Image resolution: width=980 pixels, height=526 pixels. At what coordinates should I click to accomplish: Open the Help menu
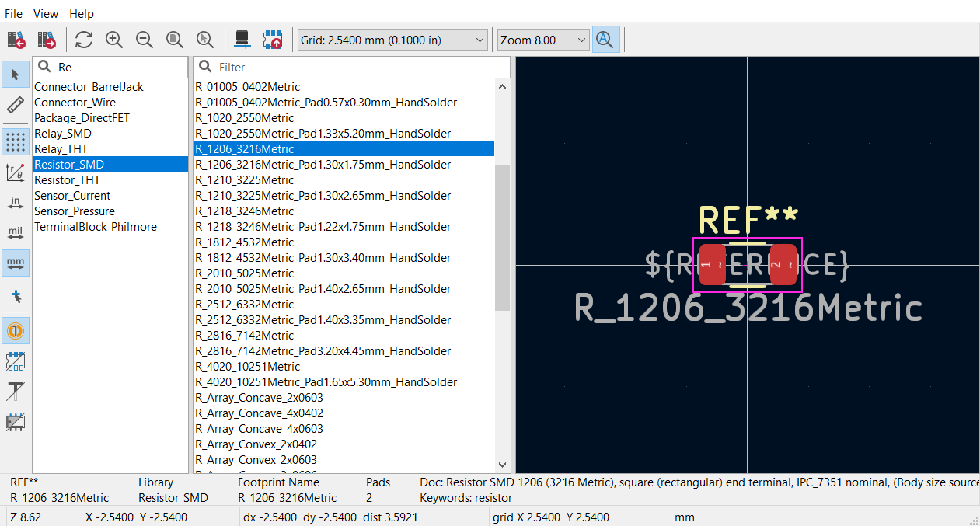pyautogui.click(x=82, y=13)
